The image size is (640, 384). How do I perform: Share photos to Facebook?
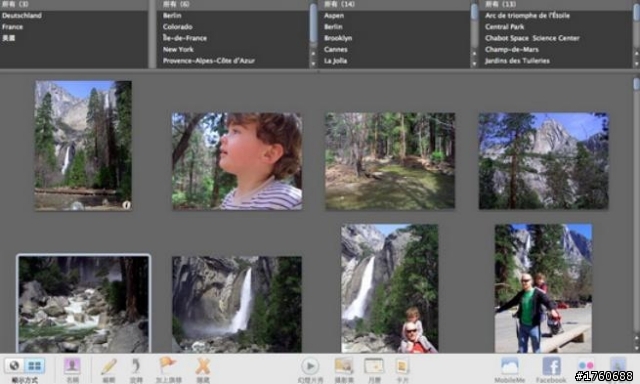(x=551, y=366)
